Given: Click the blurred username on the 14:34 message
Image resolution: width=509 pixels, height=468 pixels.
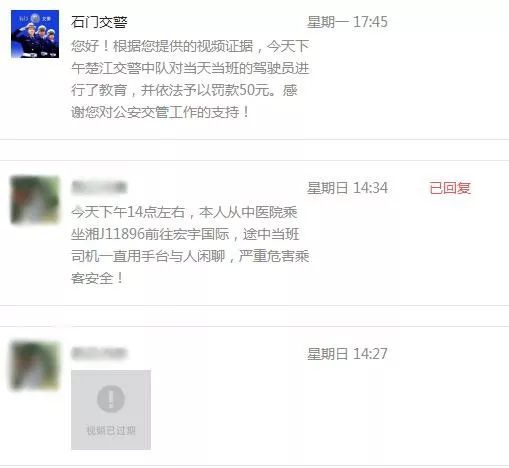Looking at the screenshot, I should pos(99,187).
